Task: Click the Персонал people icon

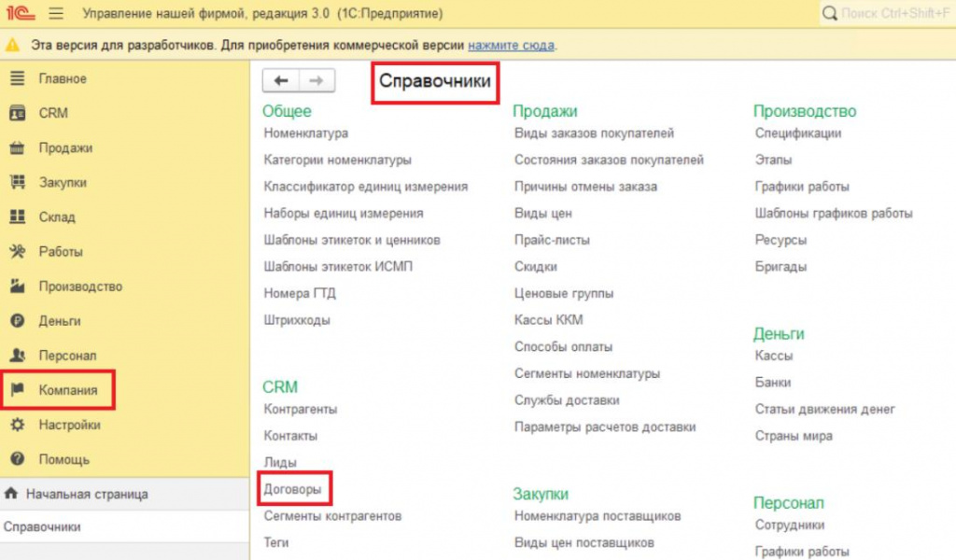Action: pos(18,356)
